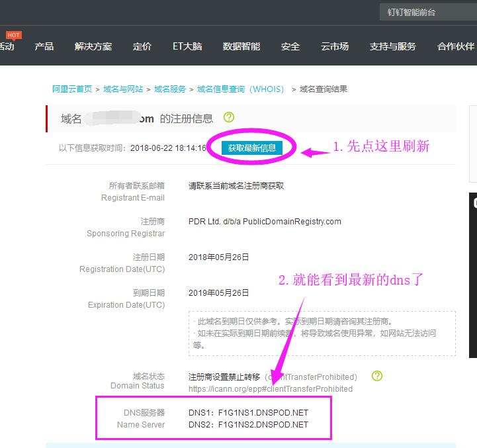Click the Name Server label
Image resolution: width=477 pixels, height=448 pixels.
point(141,425)
